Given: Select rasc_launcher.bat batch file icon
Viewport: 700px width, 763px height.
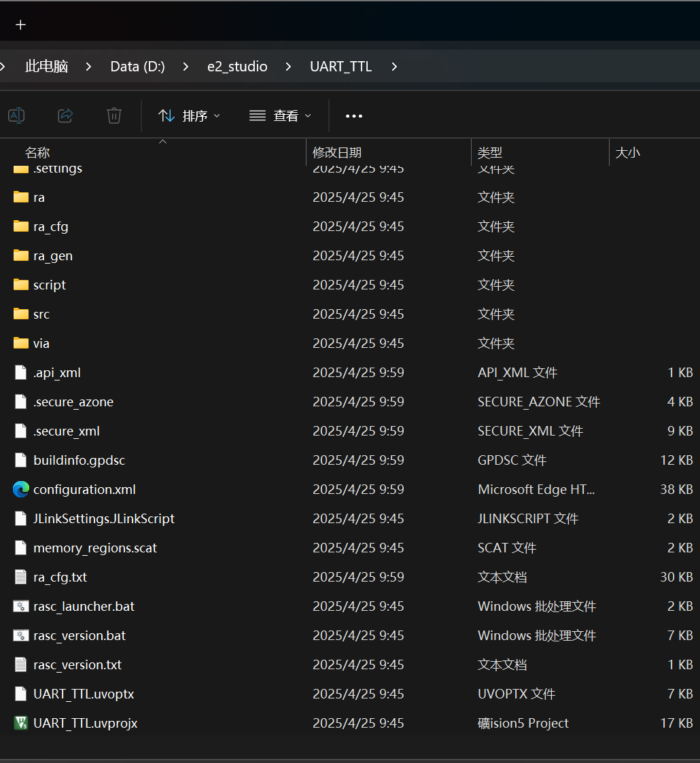Looking at the screenshot, I should pos(21,606).
